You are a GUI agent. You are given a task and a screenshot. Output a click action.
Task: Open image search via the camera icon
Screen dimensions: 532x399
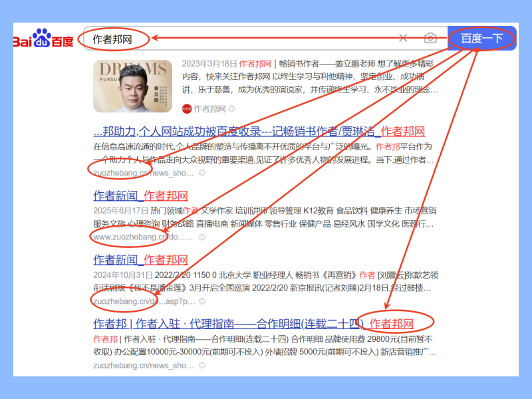430,39
